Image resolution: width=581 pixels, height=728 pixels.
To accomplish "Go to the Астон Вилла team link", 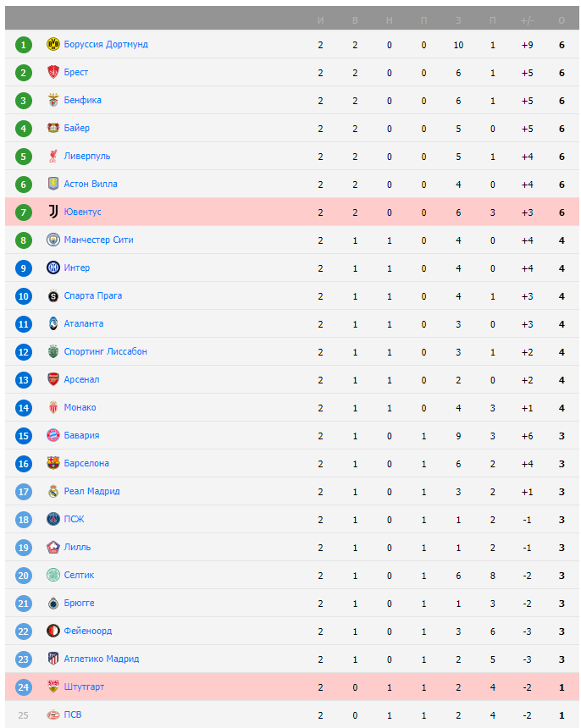I will [x=91, y=184].
